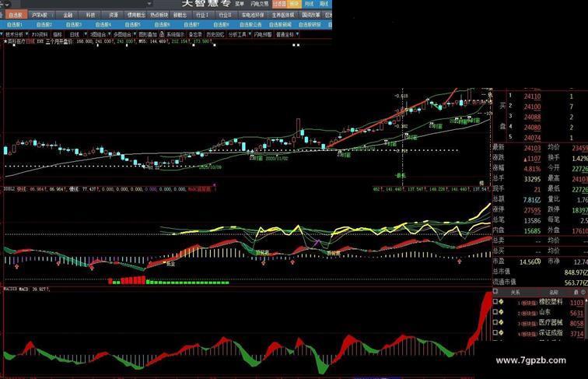
Task: Show 自选股新闻 news
Action: click(280, 25)
